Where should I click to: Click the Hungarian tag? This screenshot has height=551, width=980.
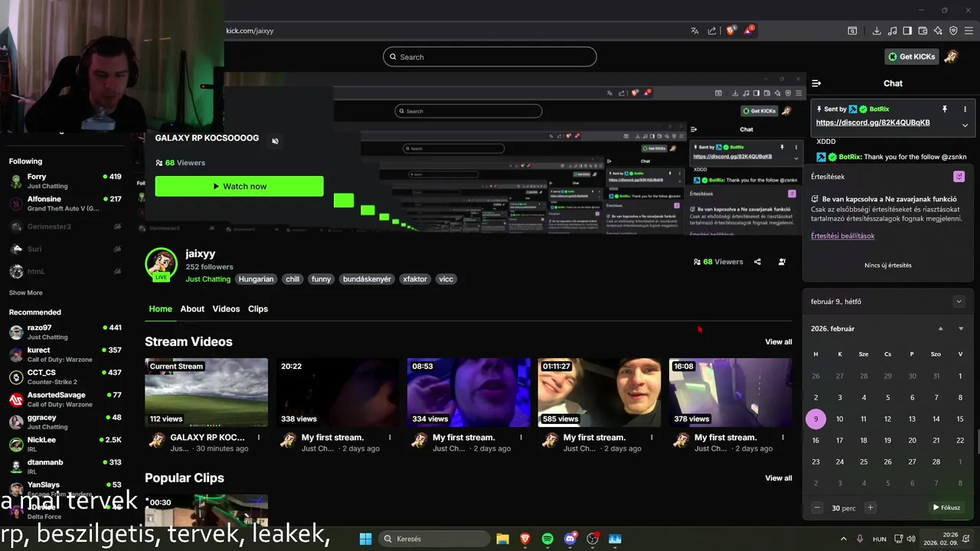tap(256, 279)
